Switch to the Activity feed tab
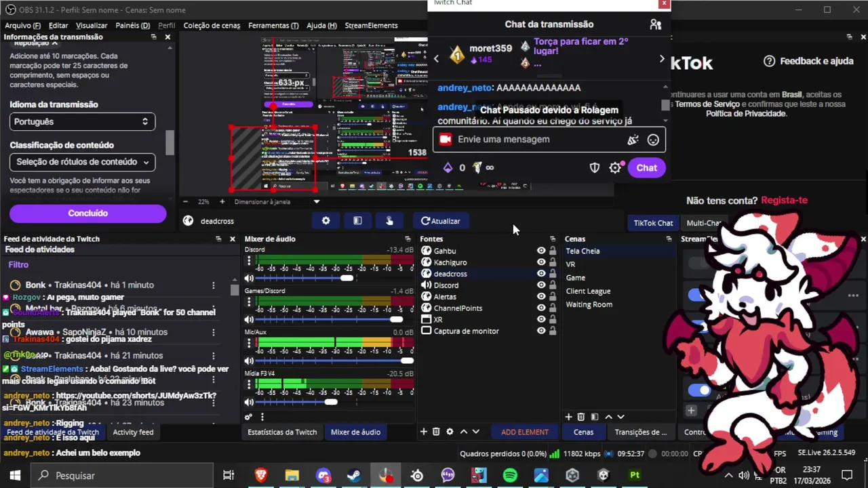This screenshot has width=868, height=488. [x=133, y=432]
